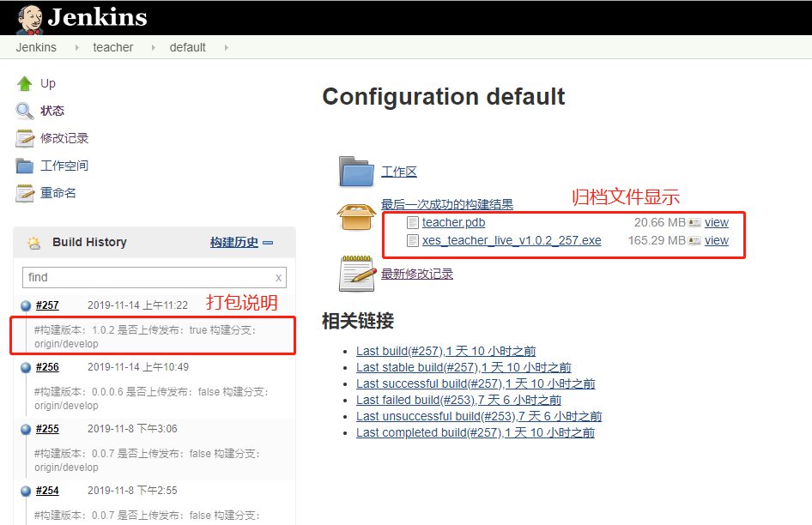Screen dimensions: 812x525
Task: Open breadcrumb arrow after teacher
Action: (154, 48)
